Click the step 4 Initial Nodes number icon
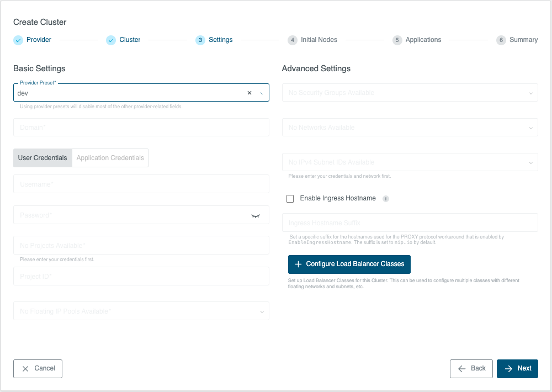 293,40
